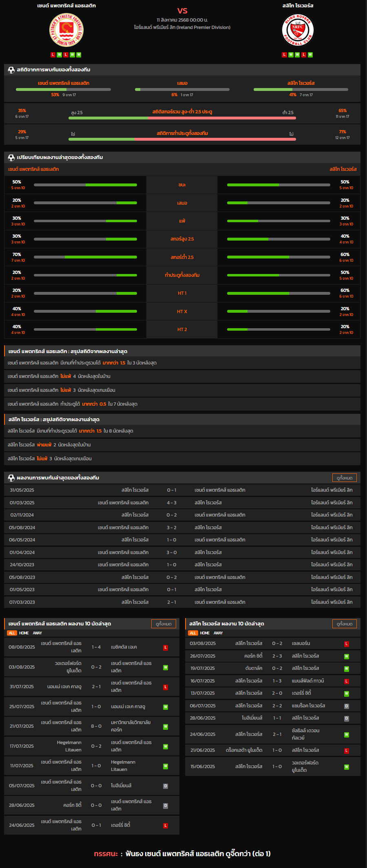Screen dimensions: 367x868
Task: Click W badge in 03/08/2025 Waterford 0-2 row
Action: pos(166,667)
